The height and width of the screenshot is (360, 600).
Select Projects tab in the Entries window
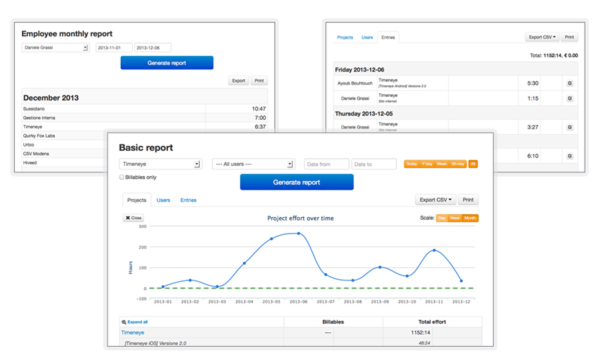[x=345, y=37]
